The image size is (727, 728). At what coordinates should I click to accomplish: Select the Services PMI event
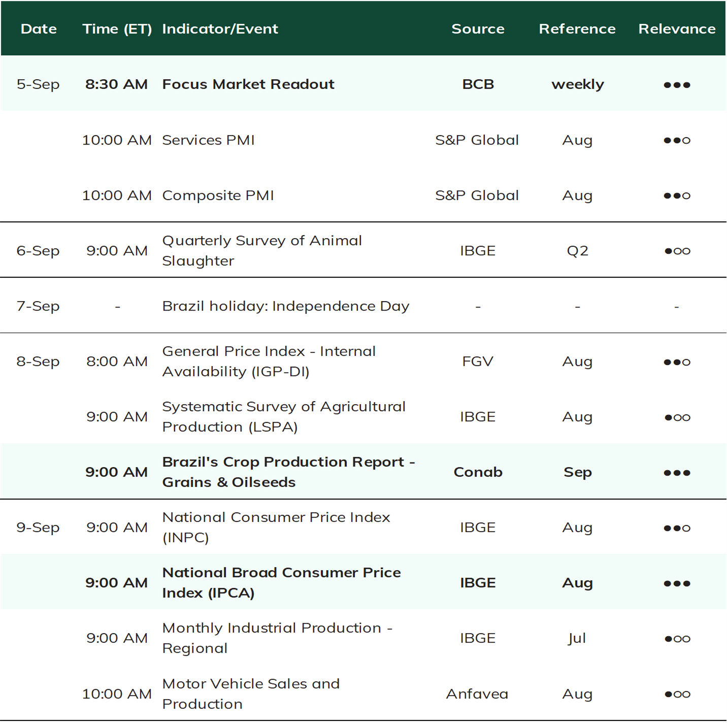click(208, 140)
